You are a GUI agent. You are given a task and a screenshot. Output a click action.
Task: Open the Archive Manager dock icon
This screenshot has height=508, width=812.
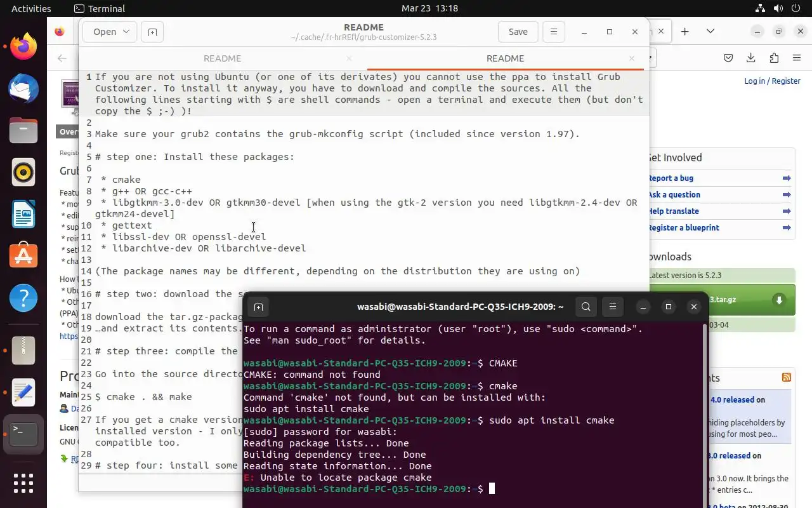(23, 351)
